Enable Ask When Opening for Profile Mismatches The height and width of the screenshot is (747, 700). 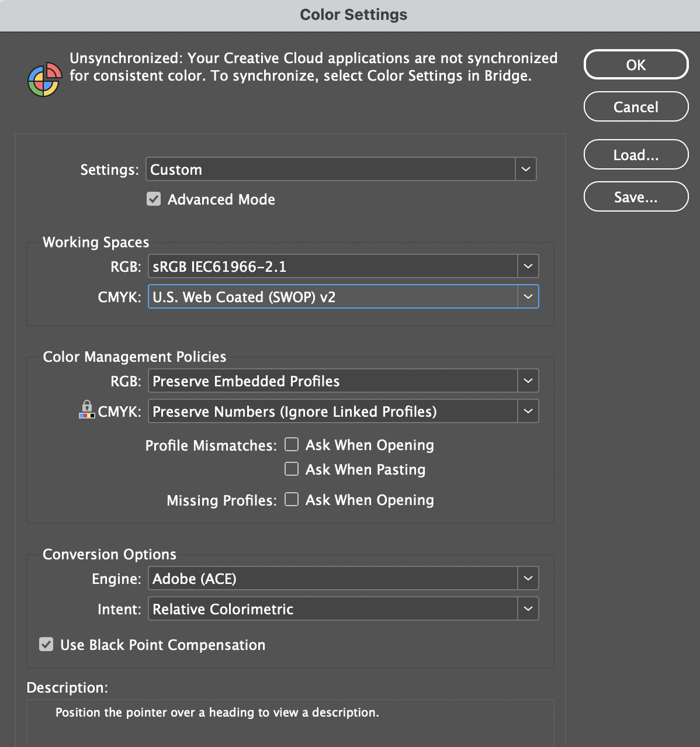coord(291,444)
